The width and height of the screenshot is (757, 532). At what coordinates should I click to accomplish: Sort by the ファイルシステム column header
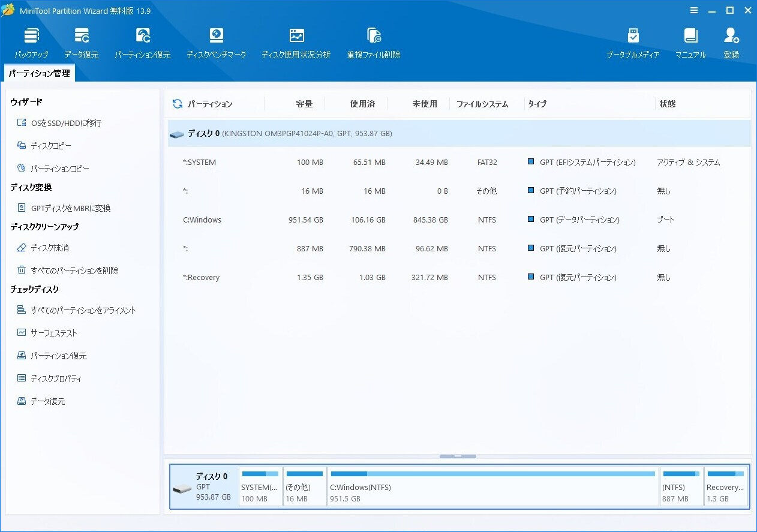click(482, 104)
